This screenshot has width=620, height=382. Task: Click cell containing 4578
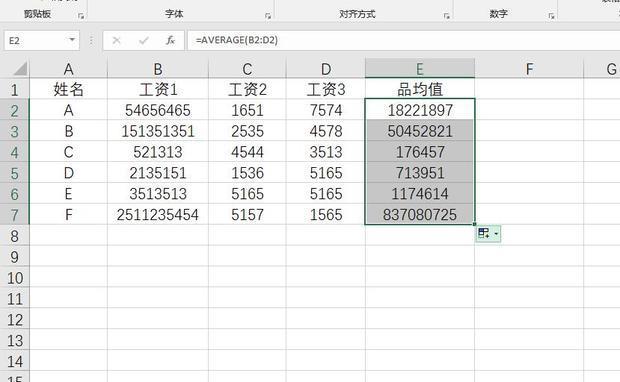click(326, 131)
